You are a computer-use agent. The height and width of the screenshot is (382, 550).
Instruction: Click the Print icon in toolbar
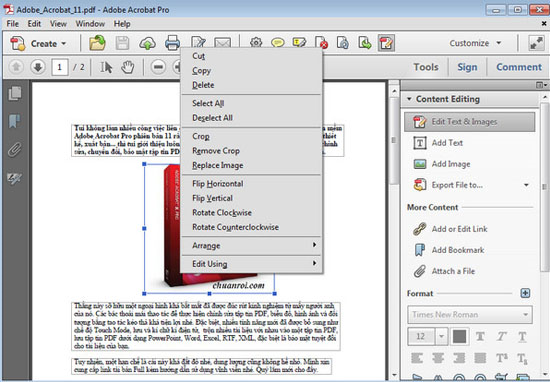pos(172,43)
